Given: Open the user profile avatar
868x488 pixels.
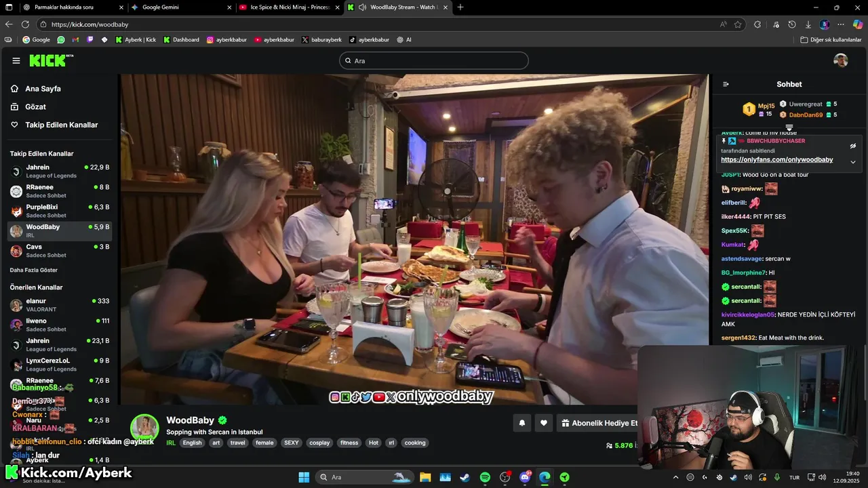Looking at the screenshot, I should (841, 60).
